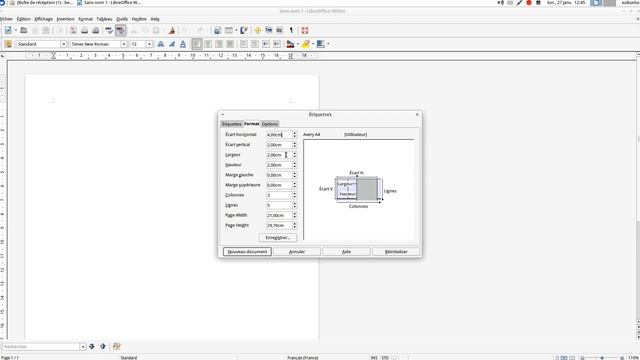Open the highlighting color dropdown arrow
Image resolution: width=640 pixels, height=360 pixels.
(313, 44)
